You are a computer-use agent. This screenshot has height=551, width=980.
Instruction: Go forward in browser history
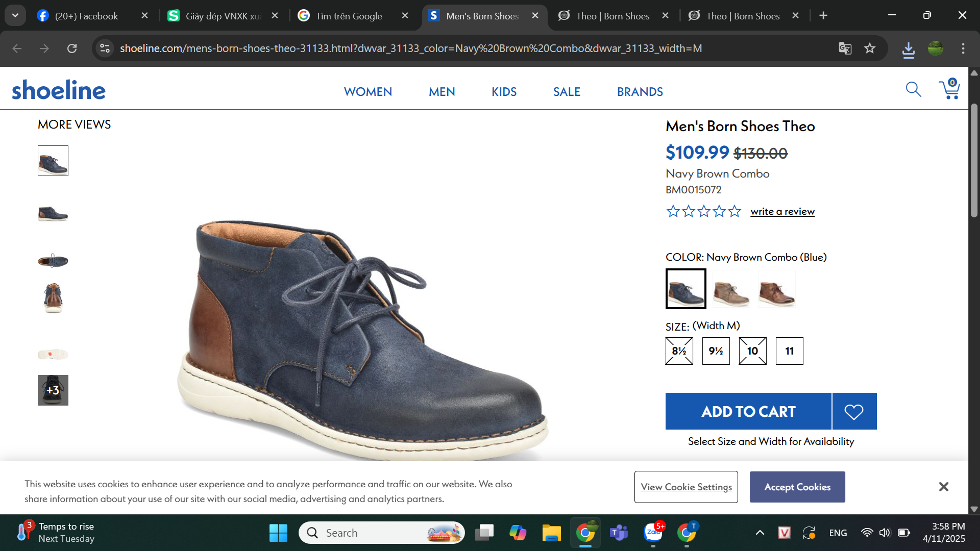point(44,48)
